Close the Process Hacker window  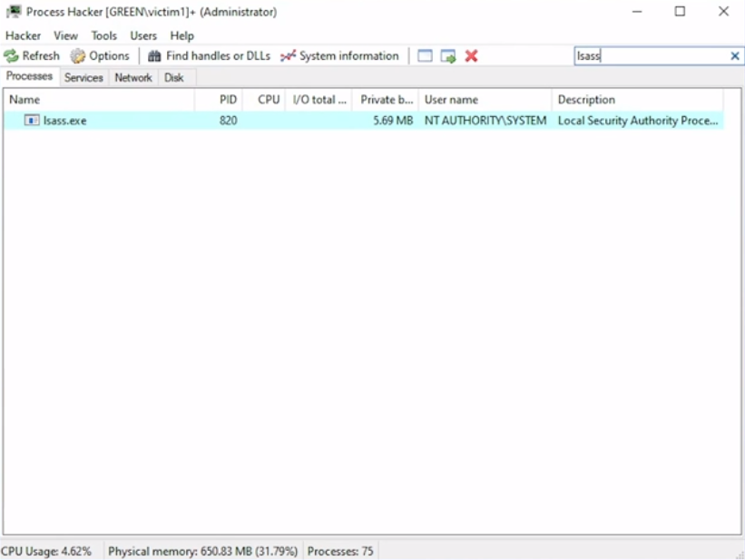[x=723, y=12]
